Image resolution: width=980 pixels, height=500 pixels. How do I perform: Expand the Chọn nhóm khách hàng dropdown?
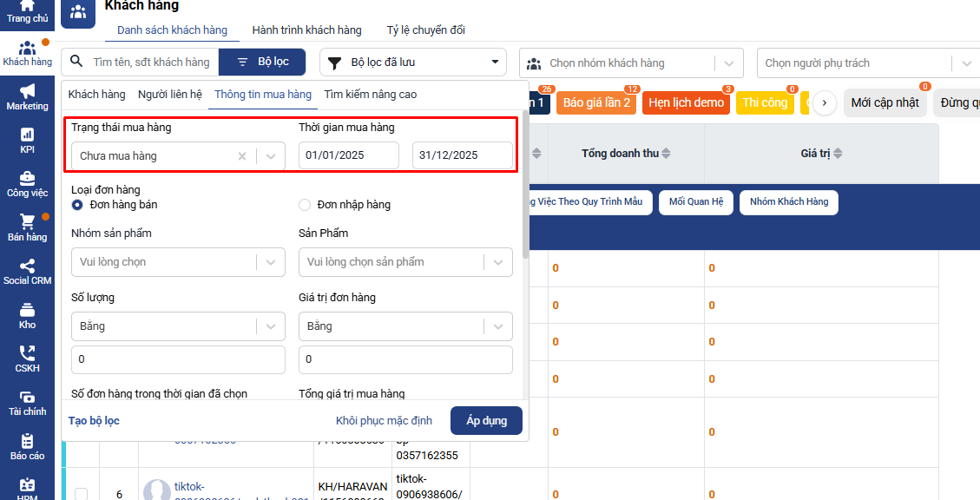(x=727, y=62)
